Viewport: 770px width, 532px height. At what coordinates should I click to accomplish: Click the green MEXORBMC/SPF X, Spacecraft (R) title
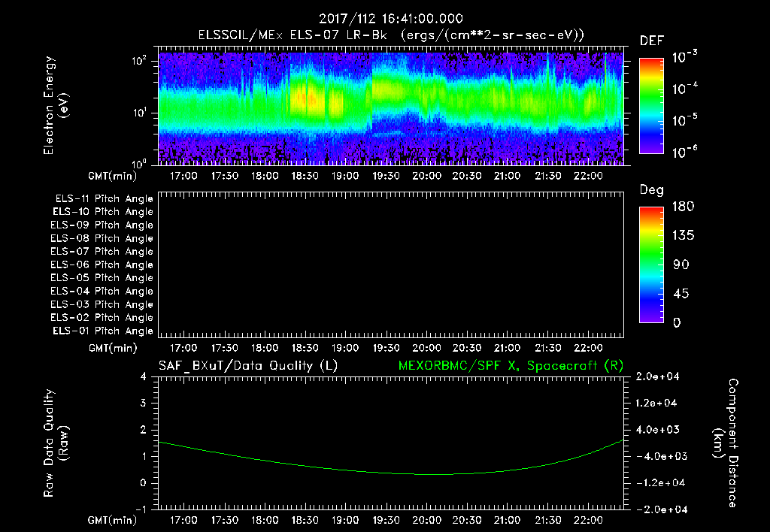pyautogui.click(x=511, y=366)
